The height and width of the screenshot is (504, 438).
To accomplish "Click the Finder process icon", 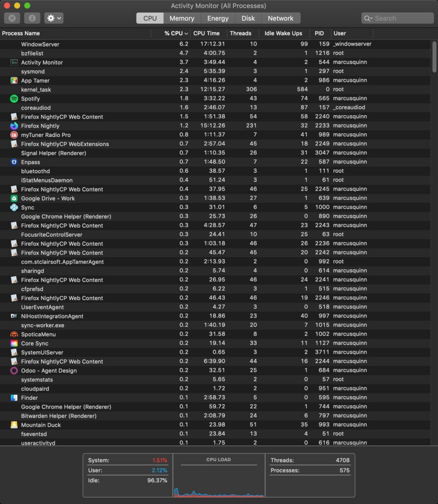I will coord(14,398).
